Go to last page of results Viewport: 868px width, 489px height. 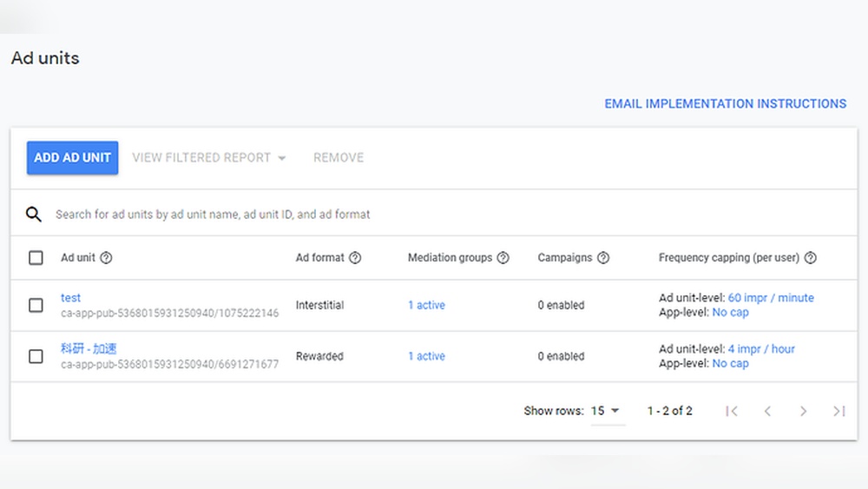coord(839,411)
